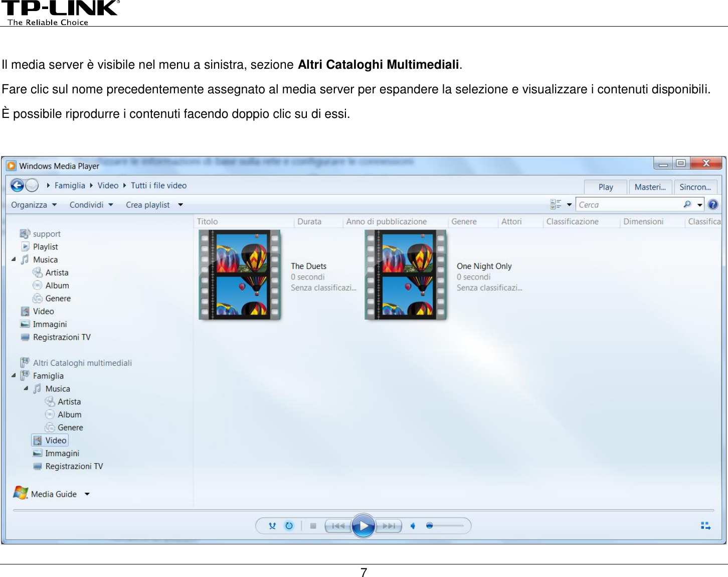Select One Night Only video thumbnail
The image size is (728, 577).
coord(405,274)
